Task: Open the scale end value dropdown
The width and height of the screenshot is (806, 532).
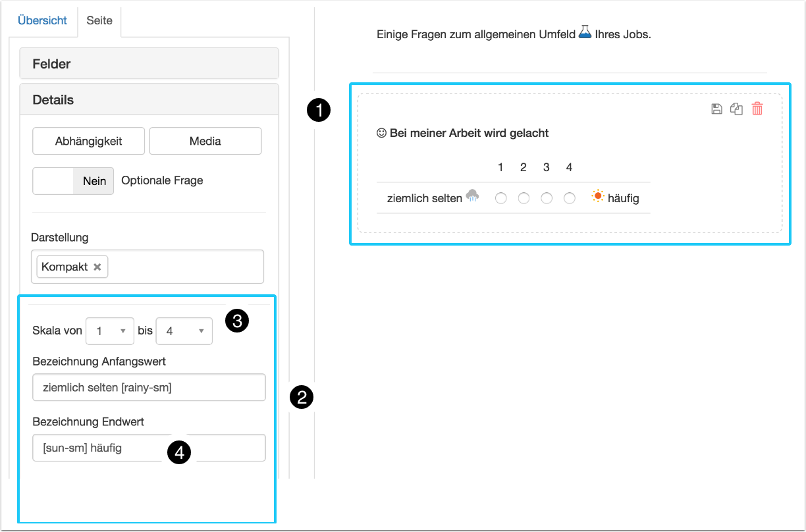Action: (184, 331)
